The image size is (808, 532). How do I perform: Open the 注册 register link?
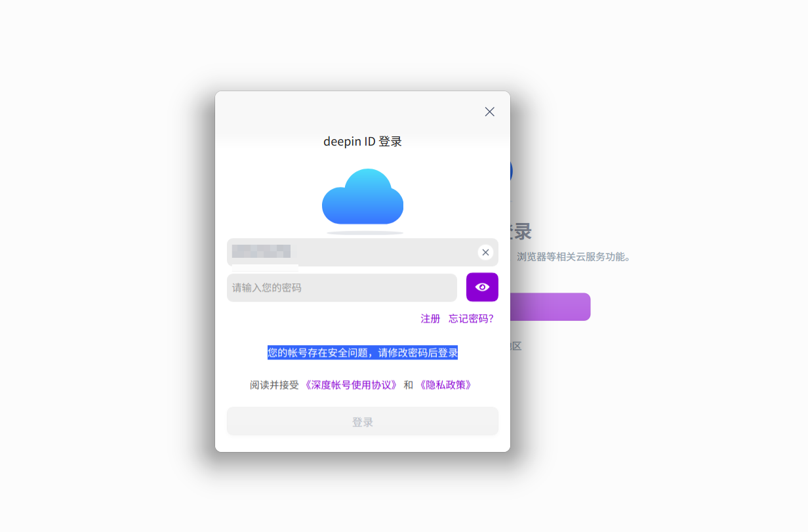pyautogui.click(x=430, y=319)
